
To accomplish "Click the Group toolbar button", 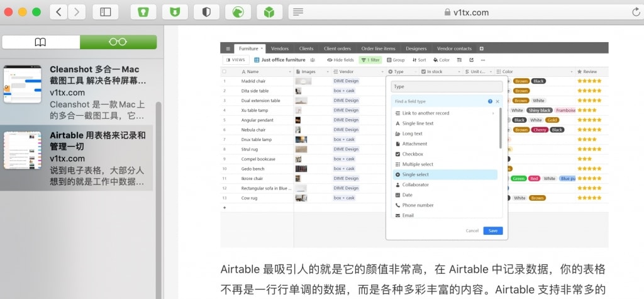I will click(x=396, y=60).
